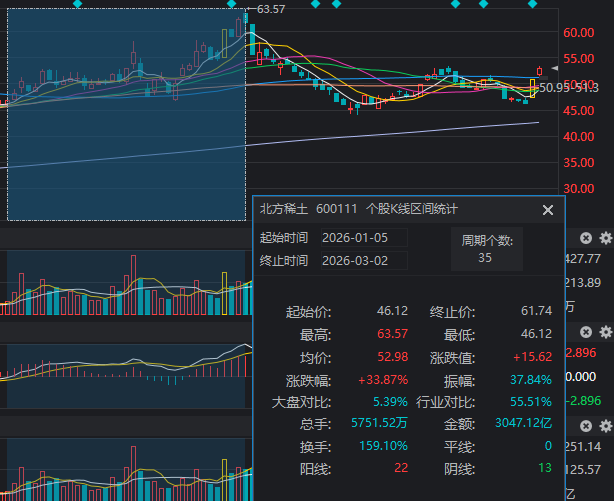This screenshot has width=614, height=501.
Task: Close the MACD panel showing 2.896
Action: [x=586, y=332]
